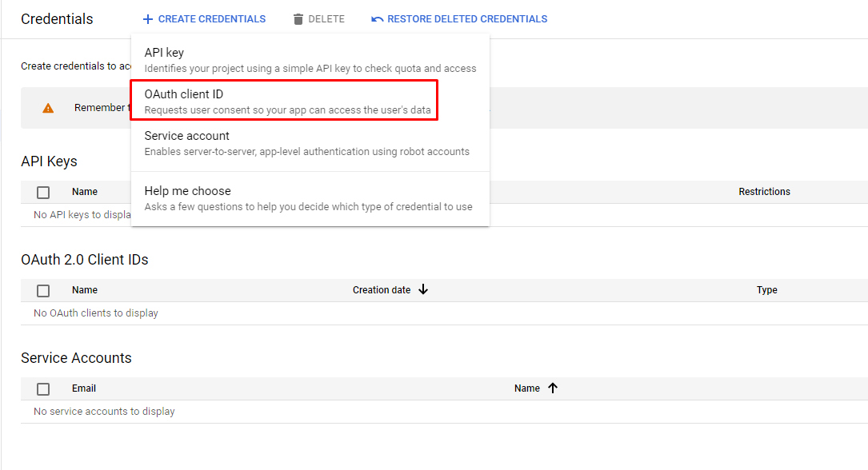Select Service account menu option
Image resolution: width=868 pixels, height=470 pixels.
pos(310,142)
